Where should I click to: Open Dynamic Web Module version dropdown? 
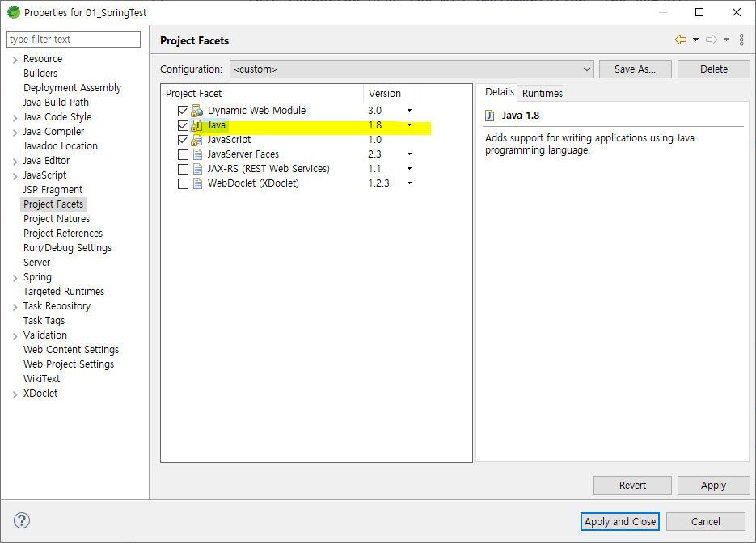409,111
